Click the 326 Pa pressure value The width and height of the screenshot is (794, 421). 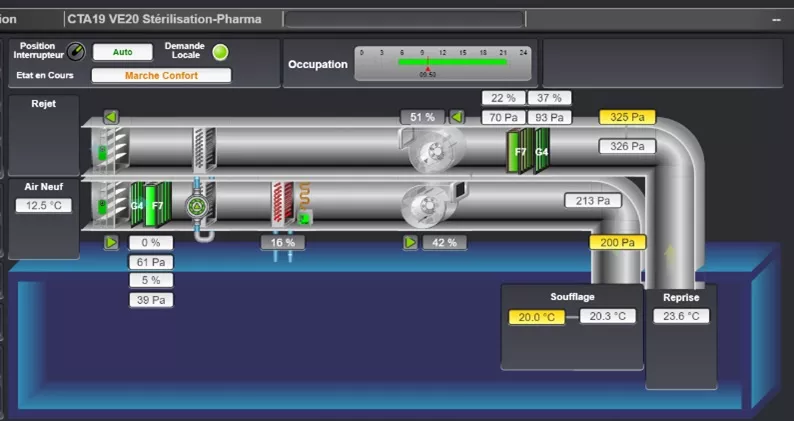pyautogui.click(x=627, y=146)
